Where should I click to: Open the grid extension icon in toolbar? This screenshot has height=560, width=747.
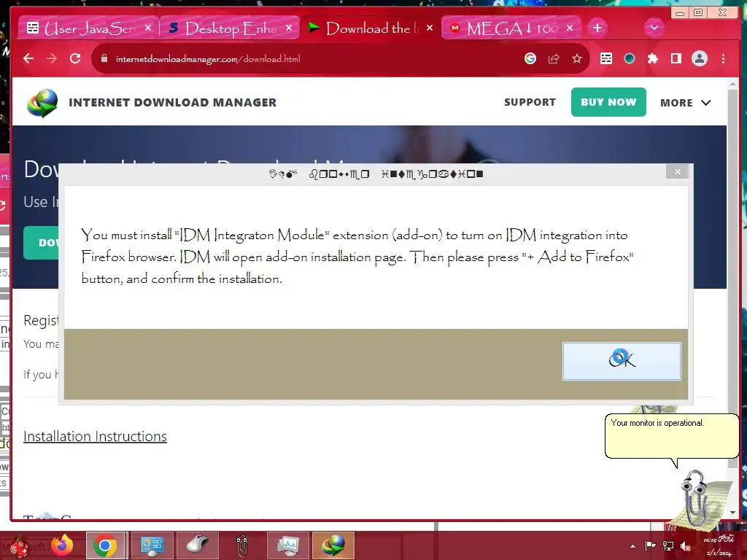coord(606,58)
